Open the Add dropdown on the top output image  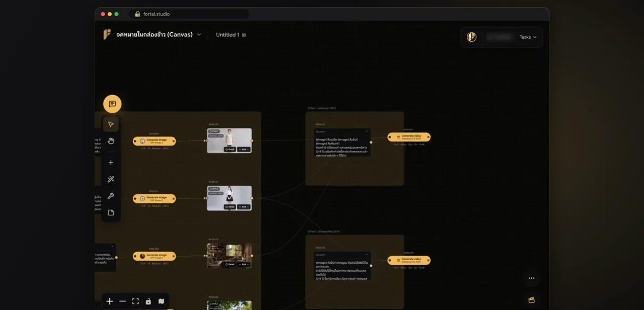[244, 149]
